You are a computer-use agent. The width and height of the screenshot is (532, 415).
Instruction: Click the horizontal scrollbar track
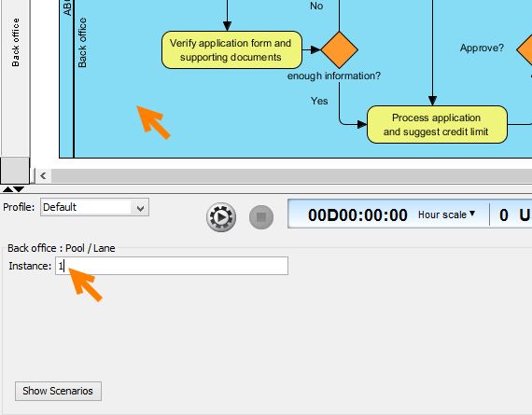click(x=291, y=175)
